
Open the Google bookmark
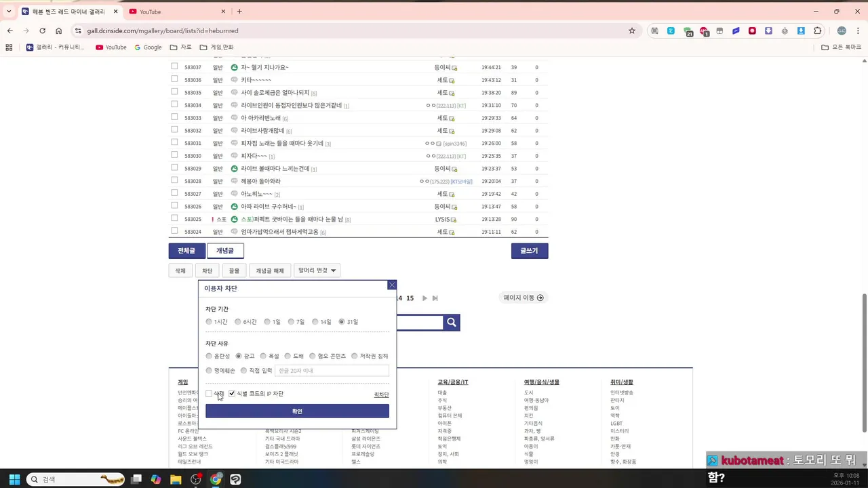[x=148, y=47]
